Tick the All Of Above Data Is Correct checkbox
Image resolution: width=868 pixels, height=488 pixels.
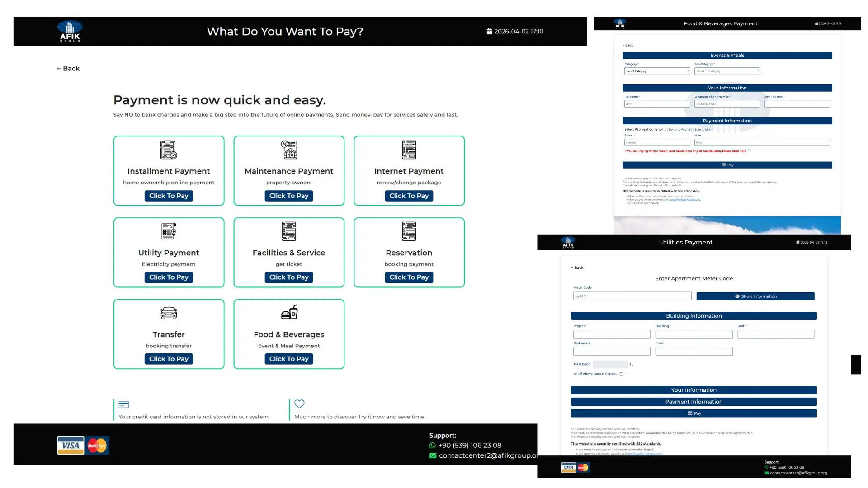tap(621, 374)
